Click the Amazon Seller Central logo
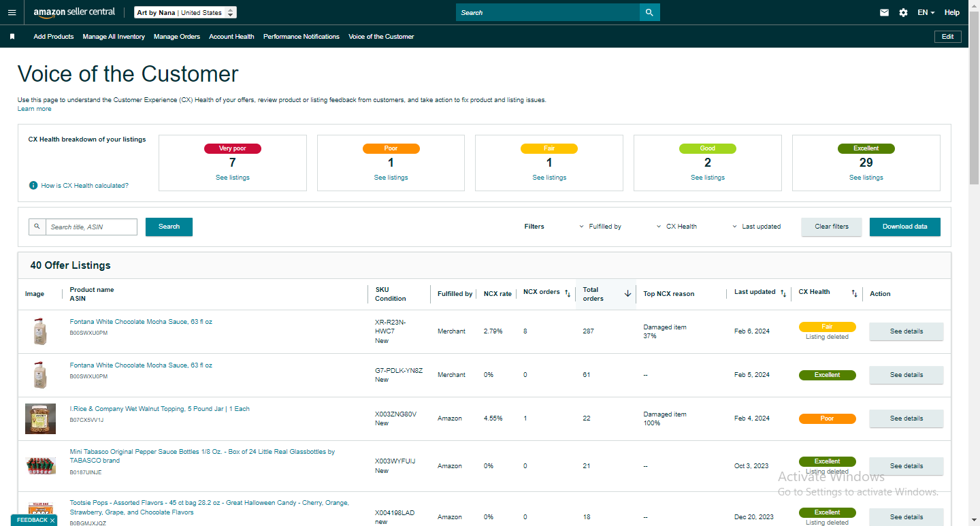This screenshot has height=526, width=980. (74, 12)
